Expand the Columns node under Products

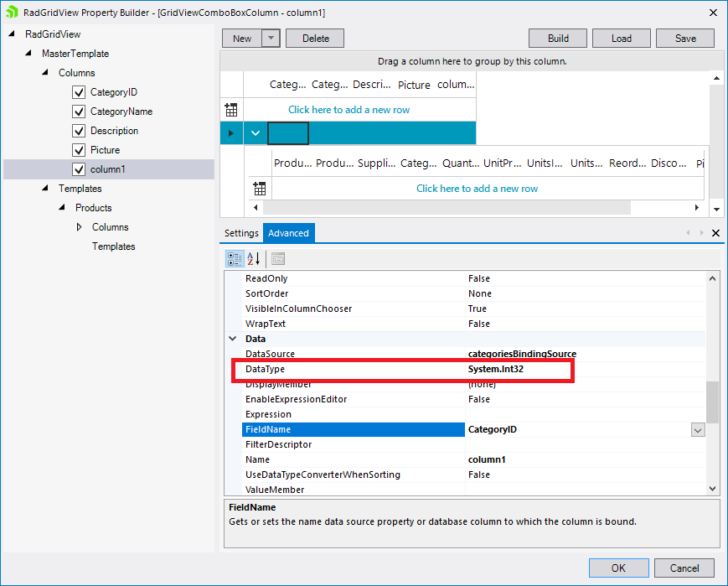[x=79, y=227]
